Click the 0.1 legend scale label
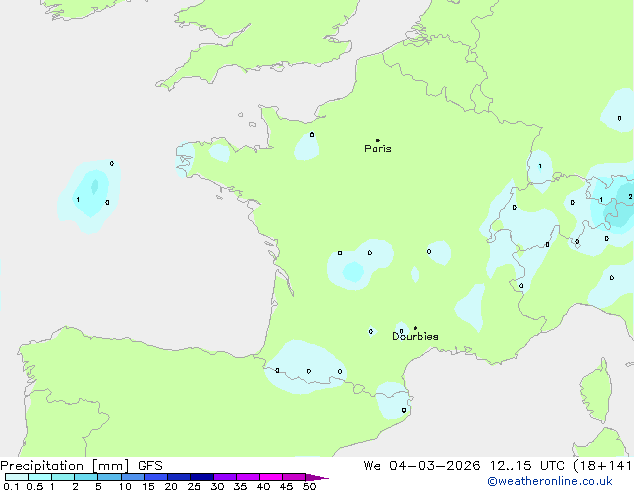 click(x=11, y=486)
